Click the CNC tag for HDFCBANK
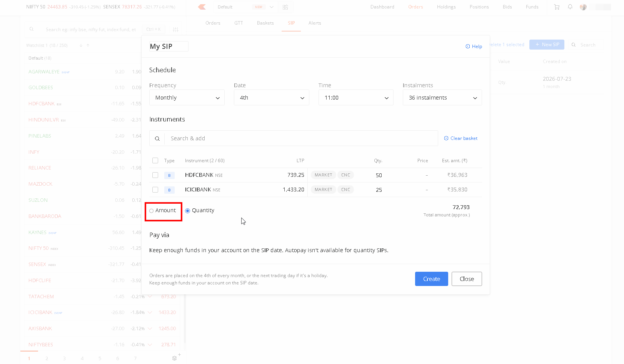The height and width of the screenshot is (364, 624). tap(346, 175)
